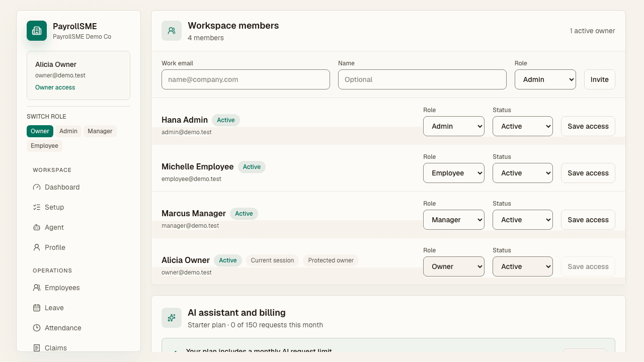644x362 pixels.
Task: Click the "Protected owner" badge
Action: 331,260
